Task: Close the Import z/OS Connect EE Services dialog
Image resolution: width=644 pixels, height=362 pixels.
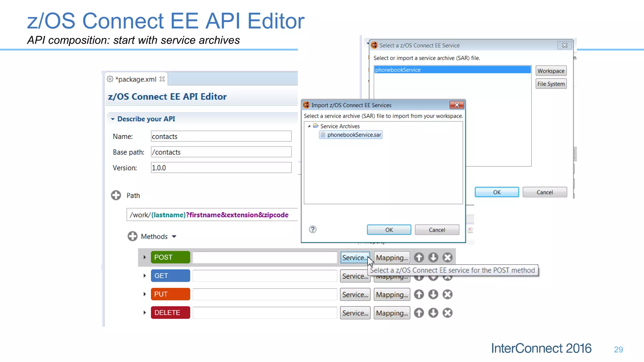Action: 457,105
